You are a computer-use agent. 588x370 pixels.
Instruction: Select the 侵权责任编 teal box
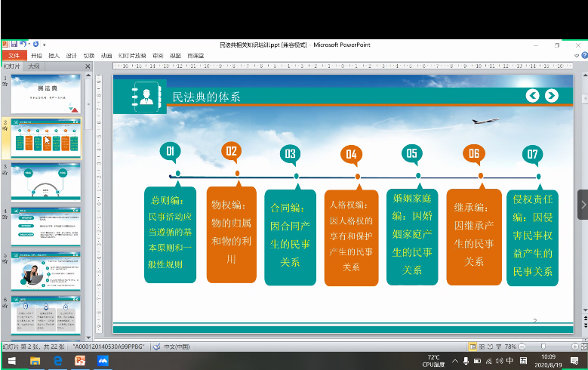532,238
